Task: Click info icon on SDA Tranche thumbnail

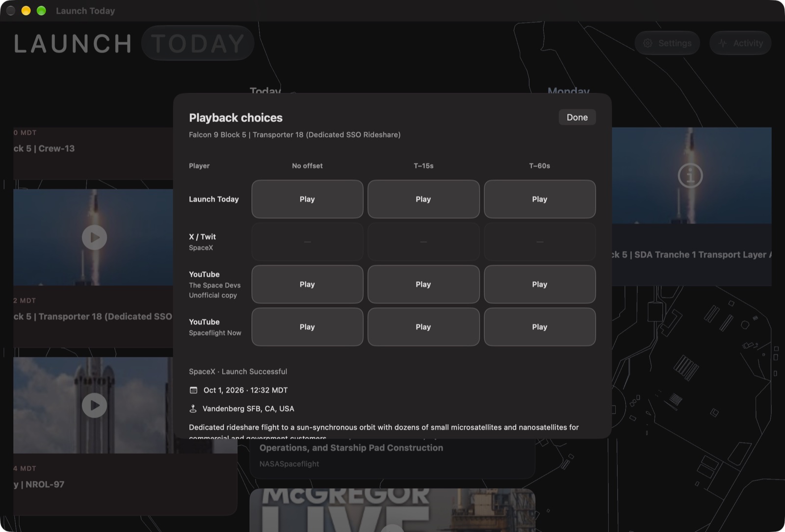Action: pyautogui.click(x=690, y=175)
